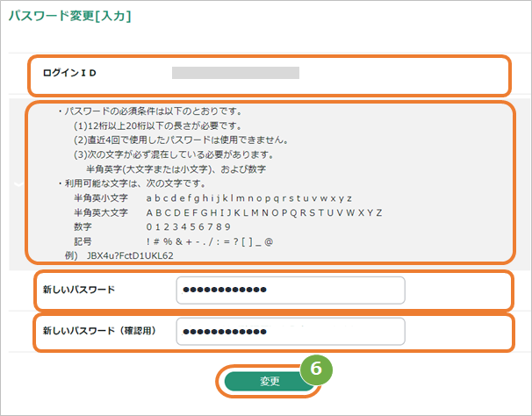
Task: Click the green 変更 button
Action: click(x=269, y=381)
